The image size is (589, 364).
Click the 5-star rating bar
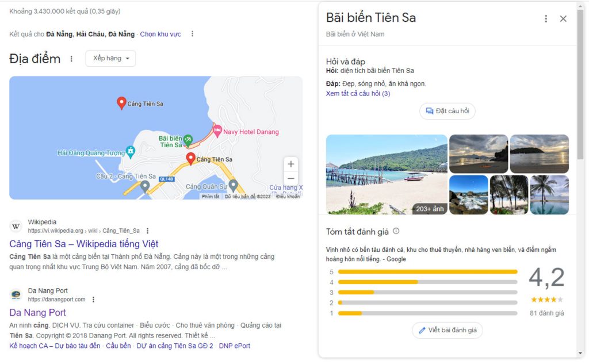tap(427, 271)
